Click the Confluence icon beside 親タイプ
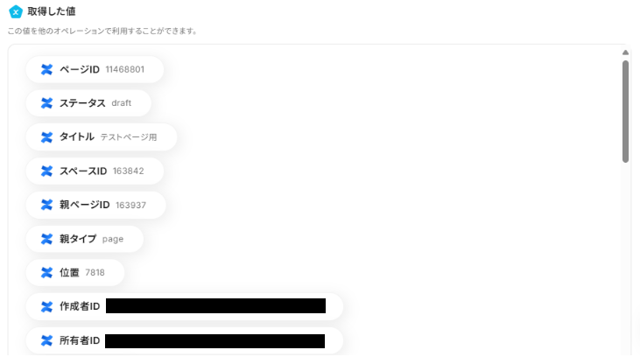 tap(47, 239)
